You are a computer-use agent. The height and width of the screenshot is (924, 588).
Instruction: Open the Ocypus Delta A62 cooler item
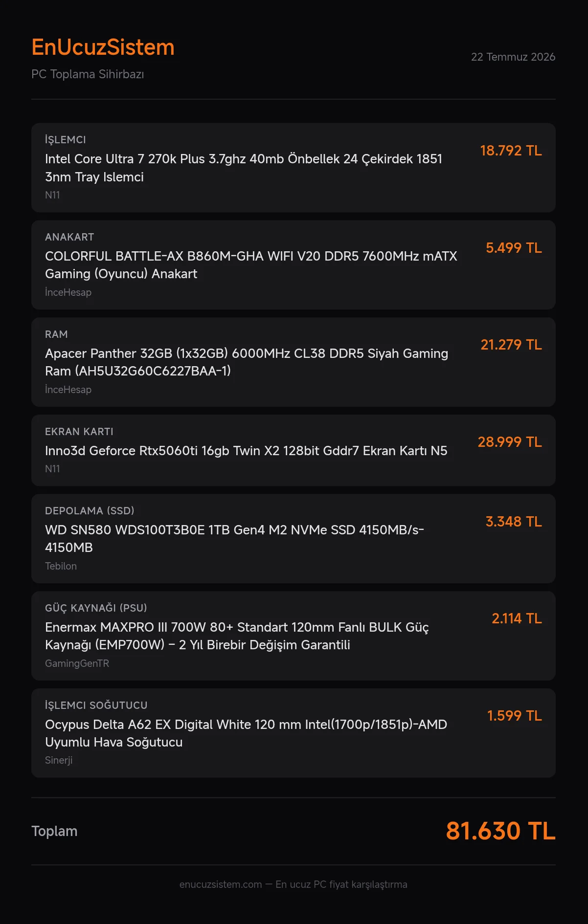click(x=246, y=733)
